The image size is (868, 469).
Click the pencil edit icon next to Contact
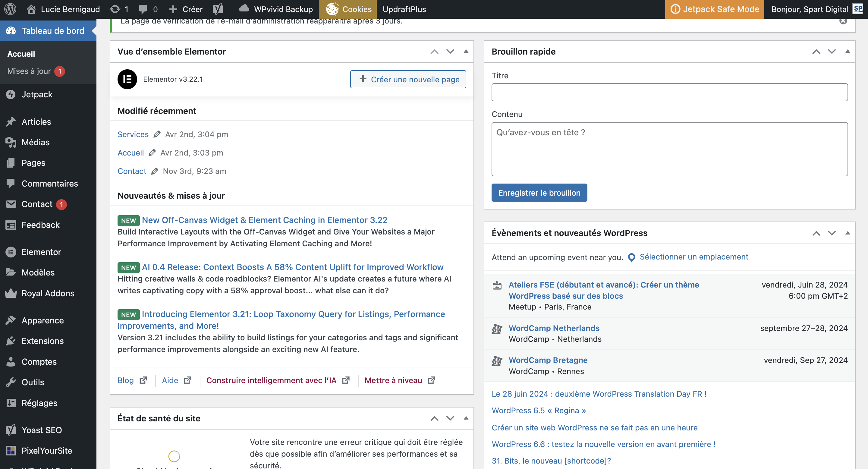pyautogui.click(x=155, y=171)
